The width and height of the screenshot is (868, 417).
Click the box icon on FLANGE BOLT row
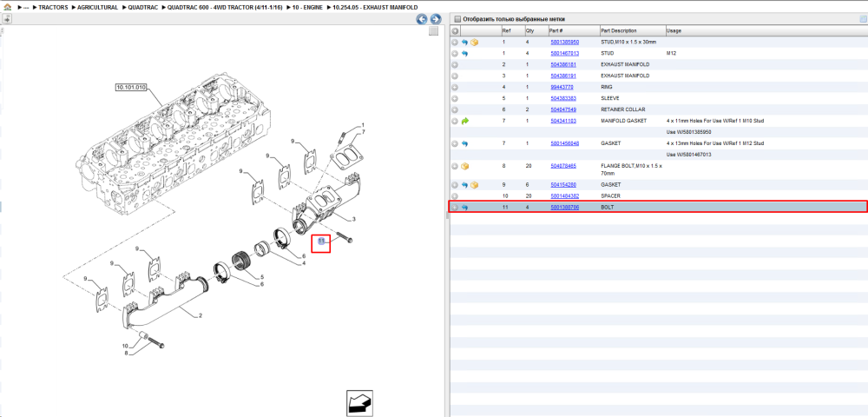coord(465,166)
